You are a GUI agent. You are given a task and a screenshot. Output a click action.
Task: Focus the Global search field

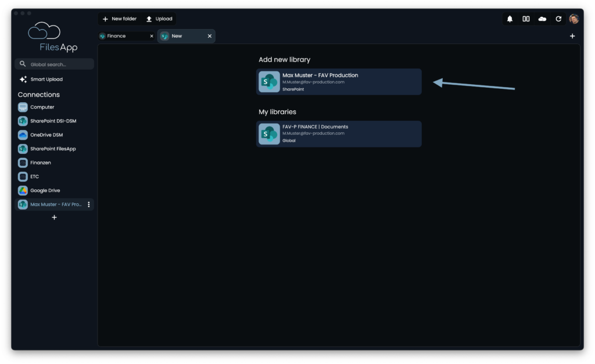tap(54, 64)
